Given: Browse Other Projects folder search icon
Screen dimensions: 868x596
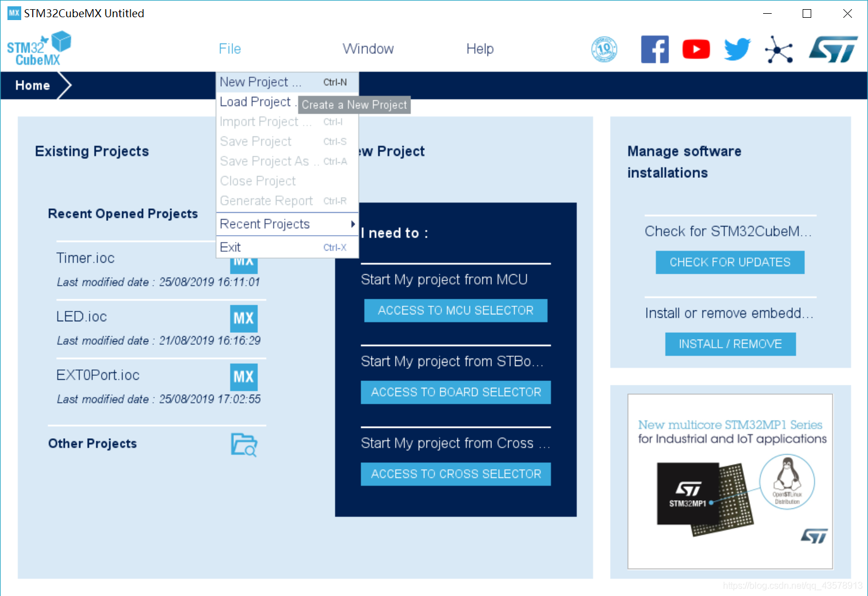Looking at the screenshot, I should (x=244, y=445).
